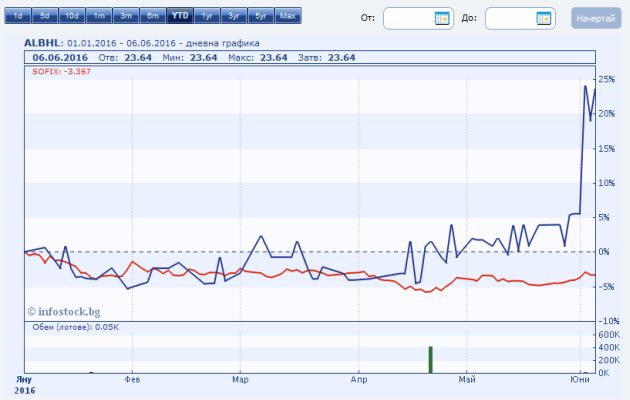Image resolution: width=630 pixels, height=400 pixels.
Task: Click into the До date field
Action: click(510, 18)
